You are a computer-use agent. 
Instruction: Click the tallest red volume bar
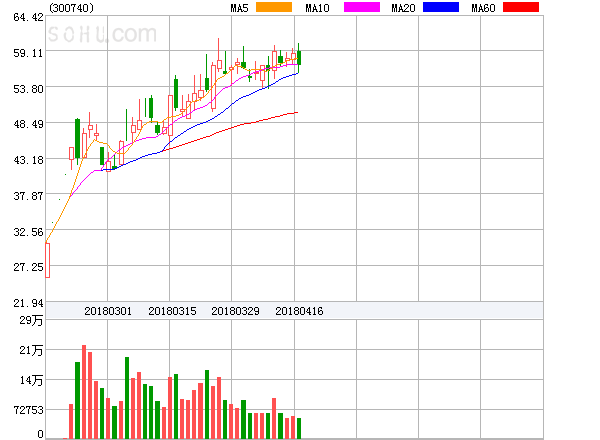[x=84, y=392]
